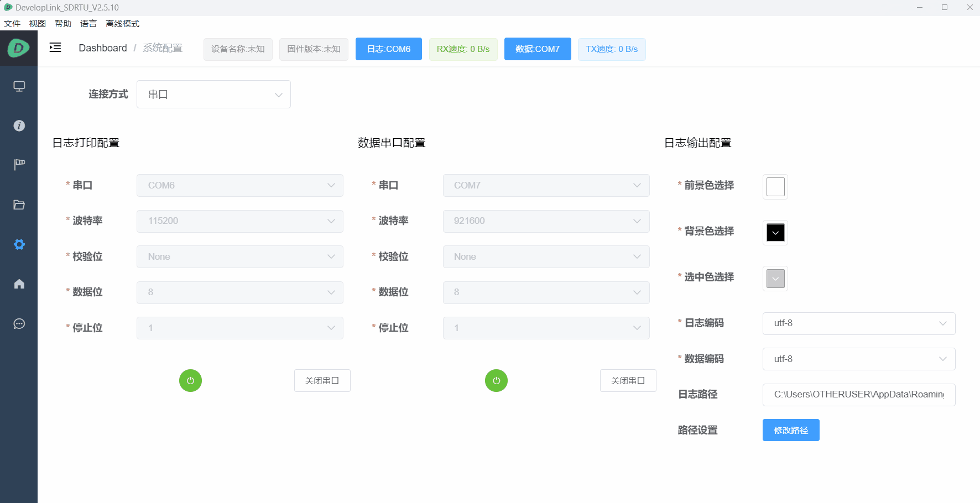Click the left 关闭串口 button

click(x=322, y=380)
